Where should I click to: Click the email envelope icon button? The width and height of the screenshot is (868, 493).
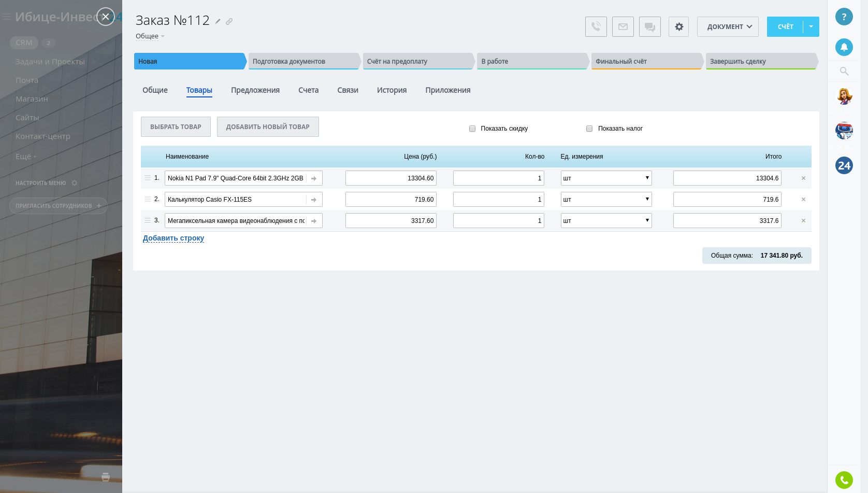click(623, 26)
